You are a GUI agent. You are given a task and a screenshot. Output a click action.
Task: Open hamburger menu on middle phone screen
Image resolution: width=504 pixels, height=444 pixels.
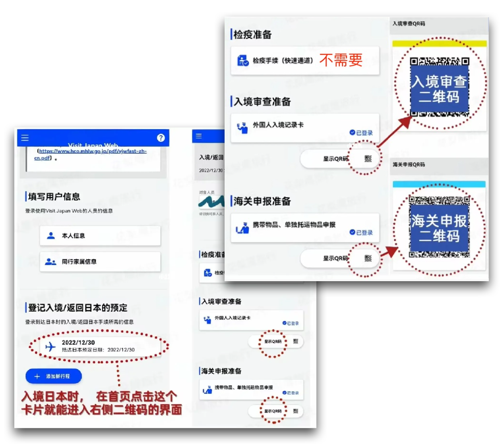(199, 136)
